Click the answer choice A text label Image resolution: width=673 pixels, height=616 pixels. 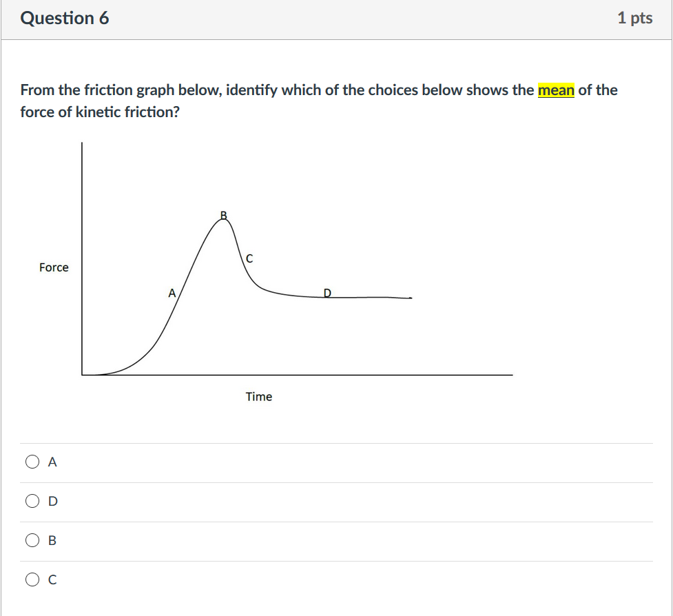tap(51, 462)
